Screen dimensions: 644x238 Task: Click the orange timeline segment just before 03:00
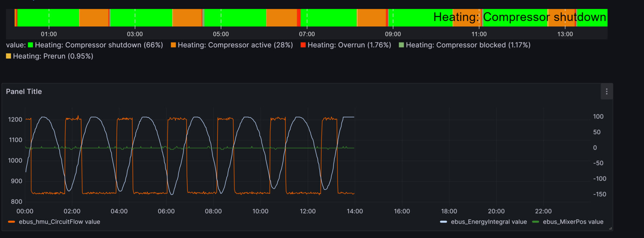(94, 18)
